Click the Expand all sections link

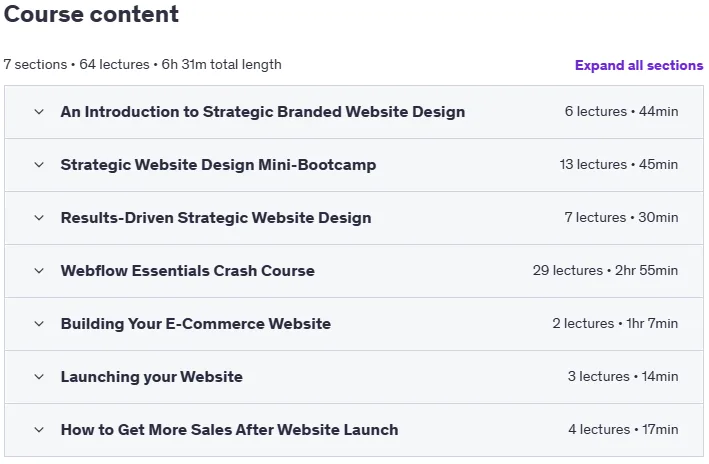[x=639, y=66]
